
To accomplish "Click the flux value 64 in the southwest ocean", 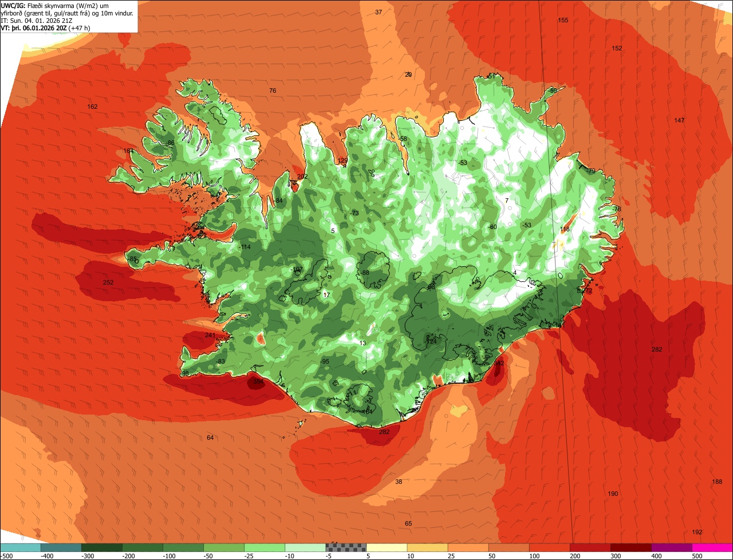I will (210, 437).
